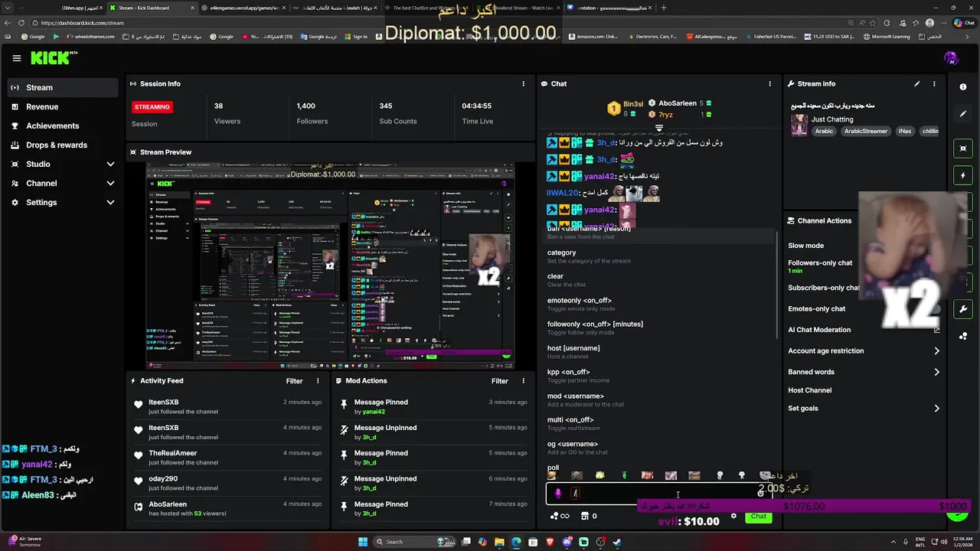Click Windows Start button

click(x=363, y=542)
